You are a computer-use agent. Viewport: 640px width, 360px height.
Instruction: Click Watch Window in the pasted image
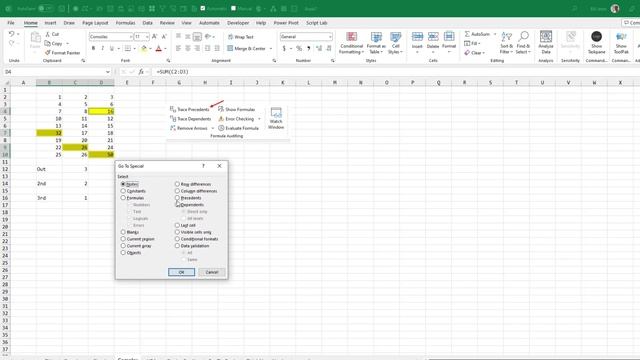coord(276,118)
